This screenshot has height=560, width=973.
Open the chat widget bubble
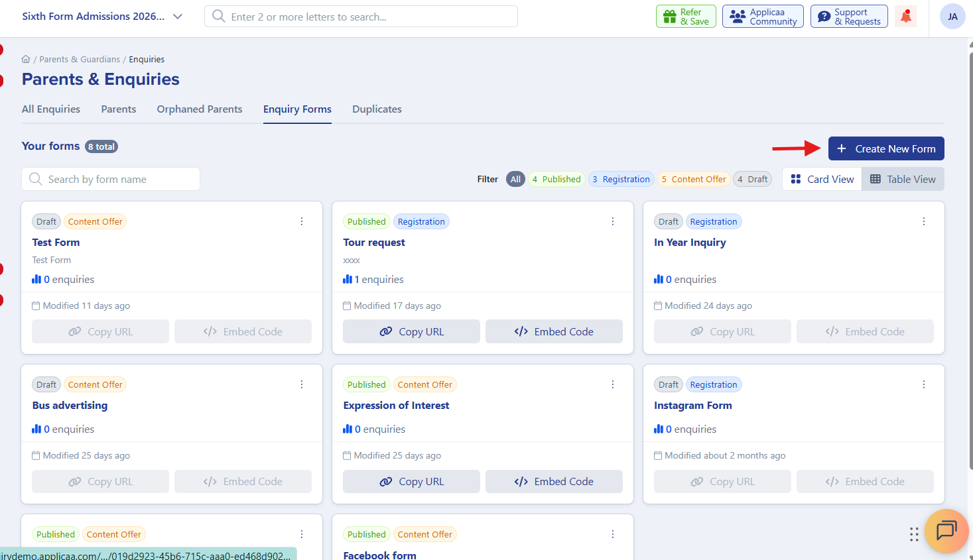[946, 531]
